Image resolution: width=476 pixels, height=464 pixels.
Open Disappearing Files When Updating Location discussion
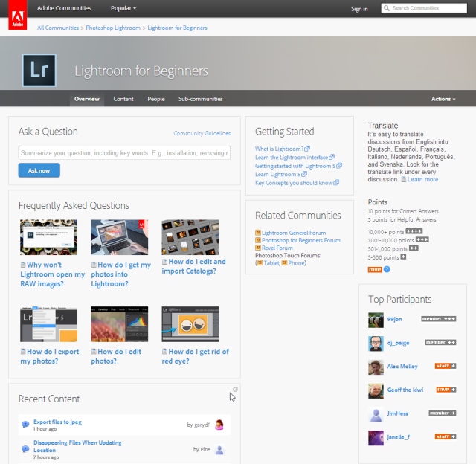tap(77, 446)
